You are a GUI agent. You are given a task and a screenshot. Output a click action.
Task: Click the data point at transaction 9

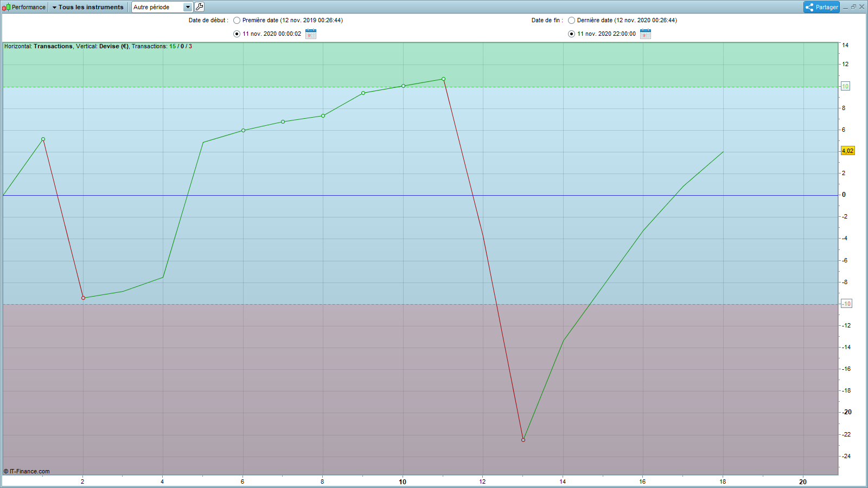click(x=363, y=93)
